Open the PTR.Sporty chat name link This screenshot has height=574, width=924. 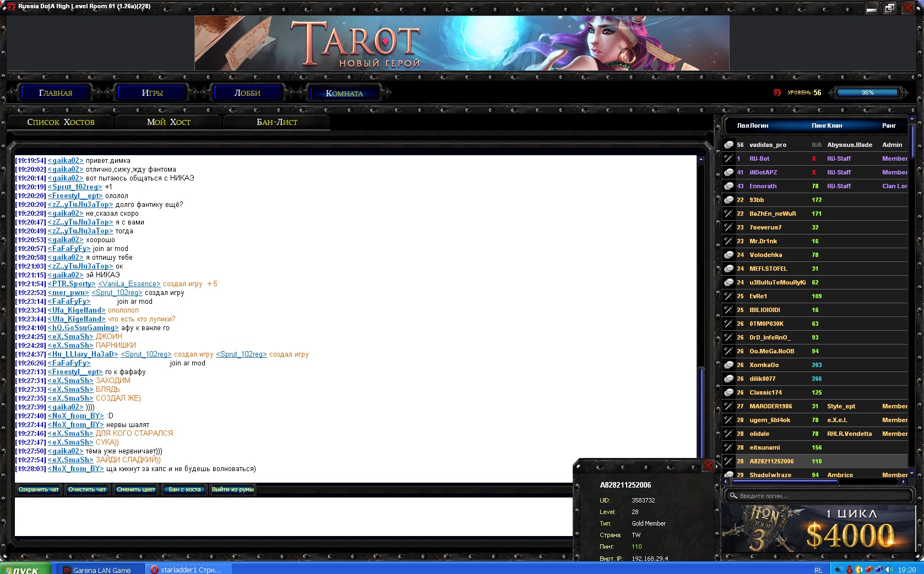coord(72,284)
